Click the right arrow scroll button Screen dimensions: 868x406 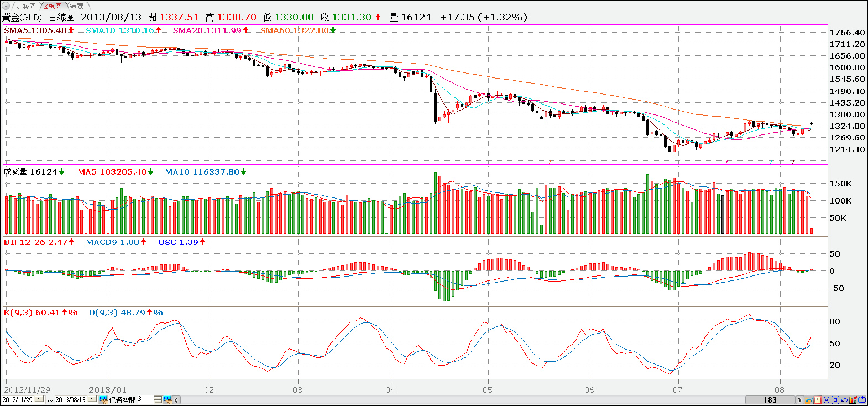click(x=799, y=400)
